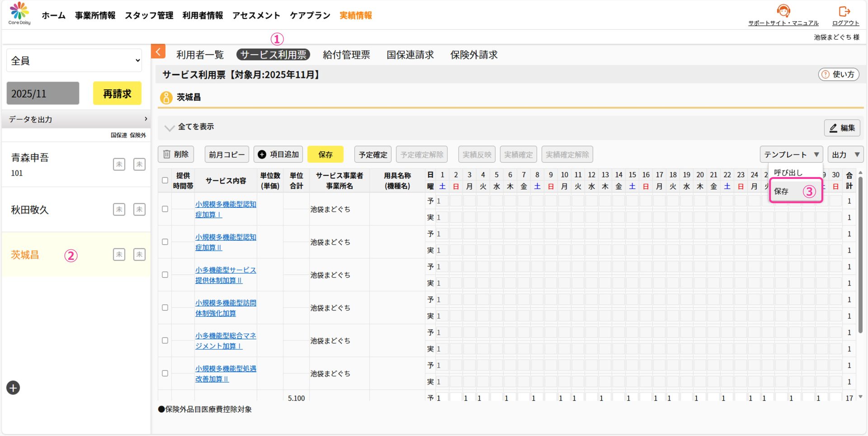Click the round plus icon in sidebar
This screenshot has height=436, width=868.
pos(13,388)
